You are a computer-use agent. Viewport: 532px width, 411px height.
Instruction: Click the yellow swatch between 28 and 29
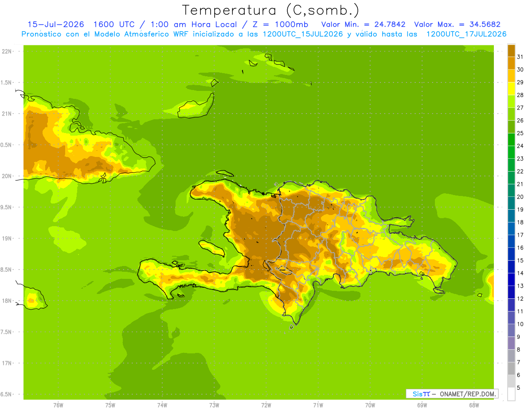click(x=511, y=89)
